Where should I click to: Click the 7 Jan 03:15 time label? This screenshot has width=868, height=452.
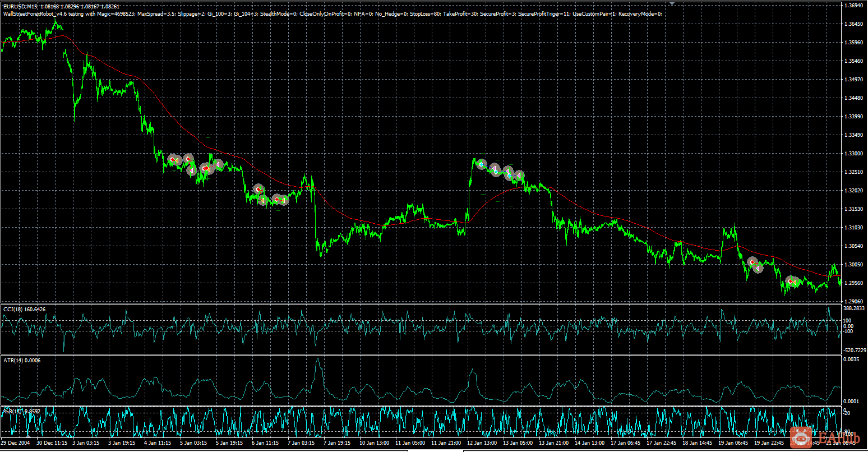click(301, 442)
